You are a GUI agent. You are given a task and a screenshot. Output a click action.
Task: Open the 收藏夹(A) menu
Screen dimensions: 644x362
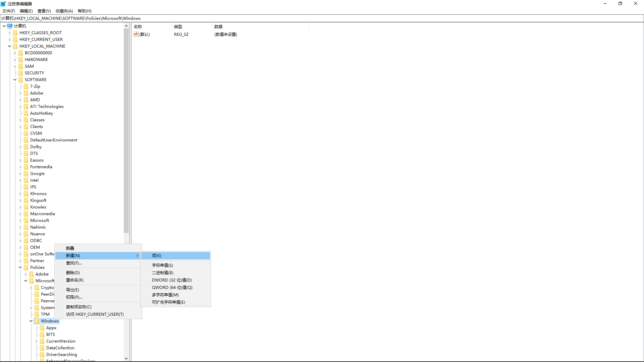click(64, 11)
